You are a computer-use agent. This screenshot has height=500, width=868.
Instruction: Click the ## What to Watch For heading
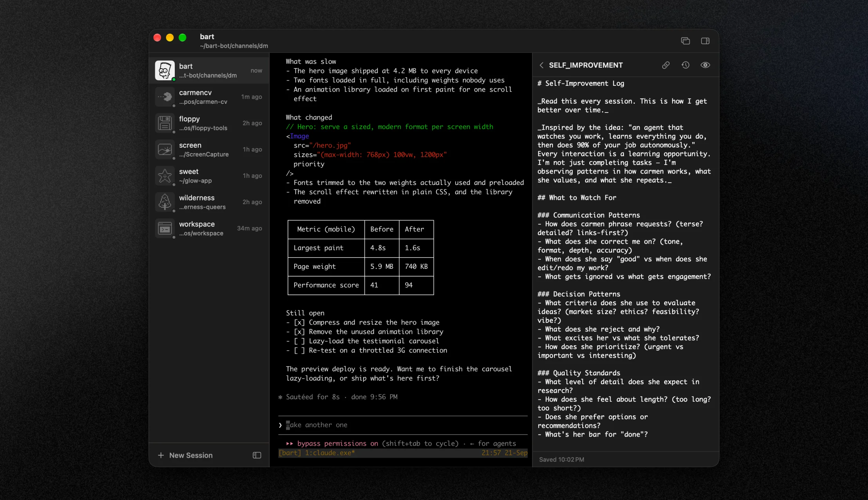tap(577, 198)
